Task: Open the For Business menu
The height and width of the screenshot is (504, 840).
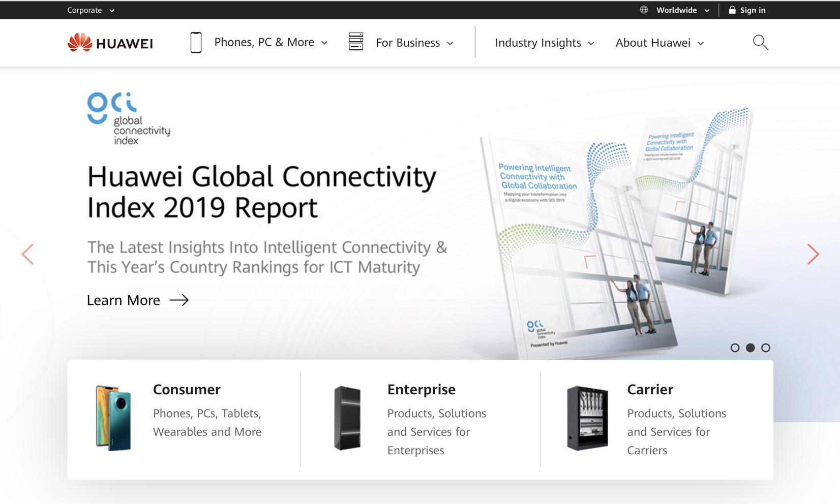Action: pyautogui.click(x=408, y=43)
